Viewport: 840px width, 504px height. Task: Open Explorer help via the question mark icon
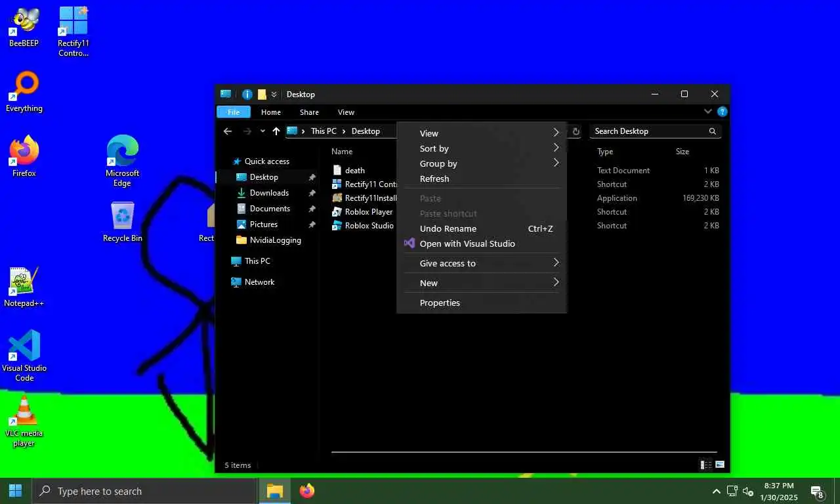point(723,112)
